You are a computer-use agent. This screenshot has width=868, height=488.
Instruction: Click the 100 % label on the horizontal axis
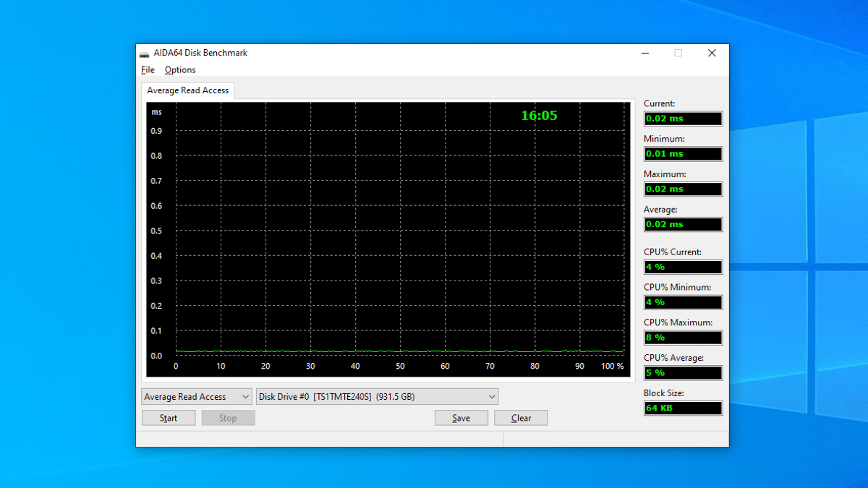point(612,367)
